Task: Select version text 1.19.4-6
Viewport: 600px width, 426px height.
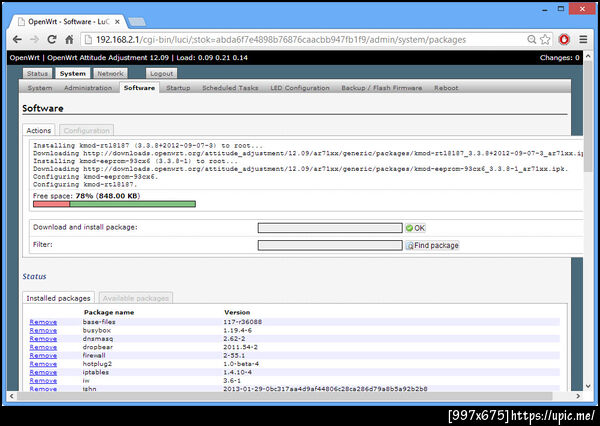Action: 238,330
